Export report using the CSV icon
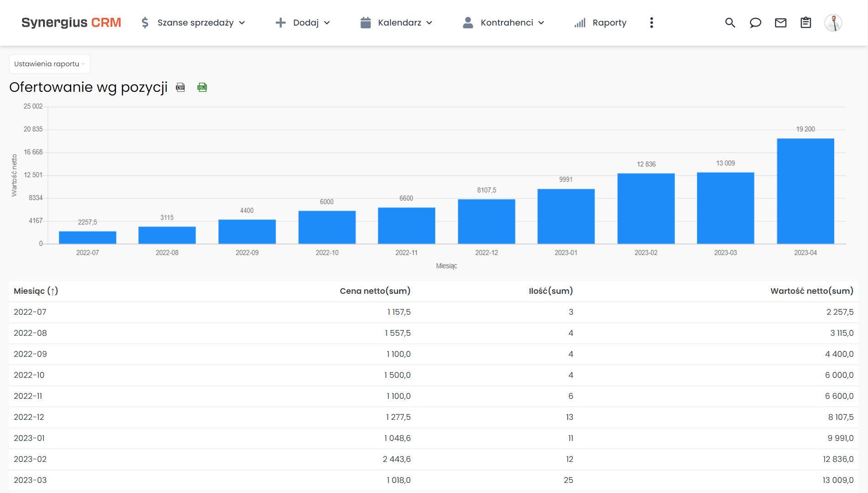868x493 pixels. pyautogui.click(x=180, y=87)
